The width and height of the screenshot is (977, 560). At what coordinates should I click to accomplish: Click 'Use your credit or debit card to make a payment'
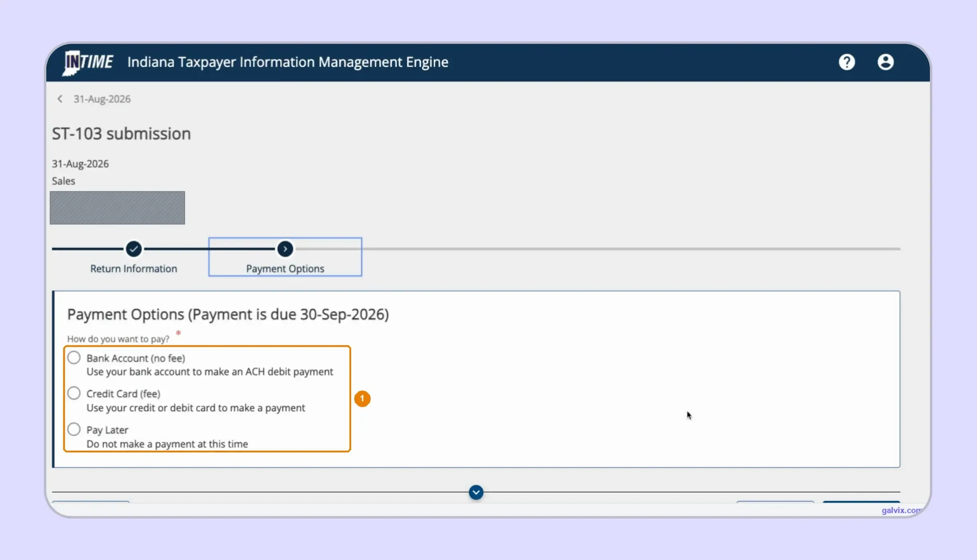196,408
